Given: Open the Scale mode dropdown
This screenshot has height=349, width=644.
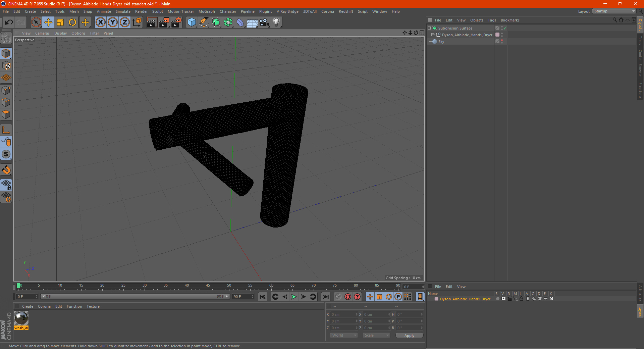Looking at the screenshot, I should pyautogui.click(x=376, y=335).
